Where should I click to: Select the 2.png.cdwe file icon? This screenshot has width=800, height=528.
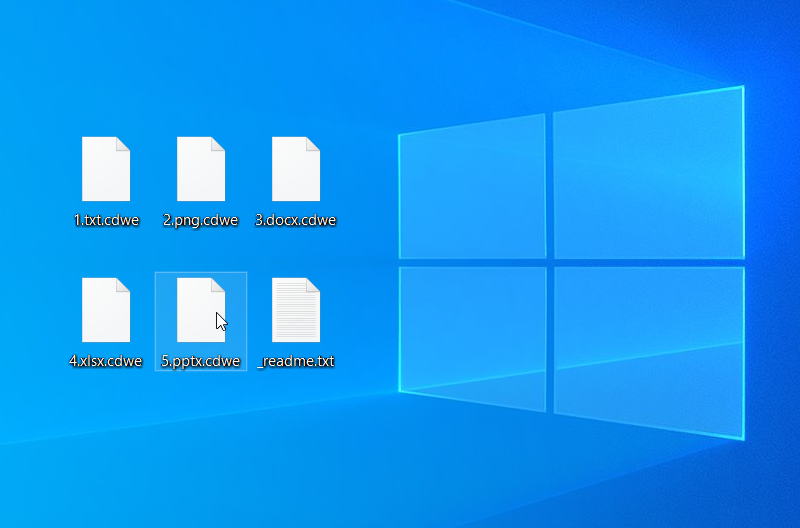(200, 169)
